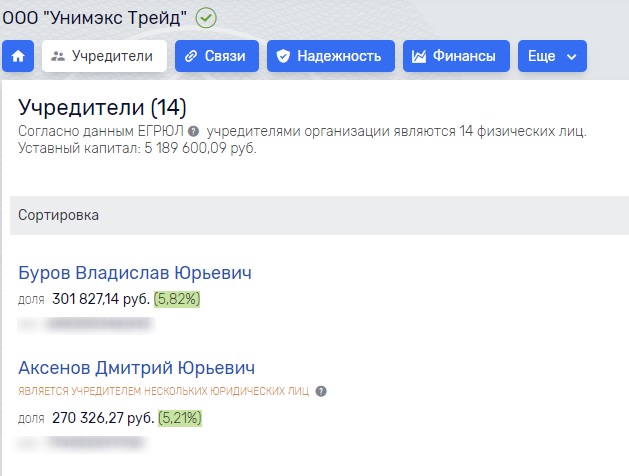Click the 5,82% green share badge
629x476 pixels.
coord(177,299)
